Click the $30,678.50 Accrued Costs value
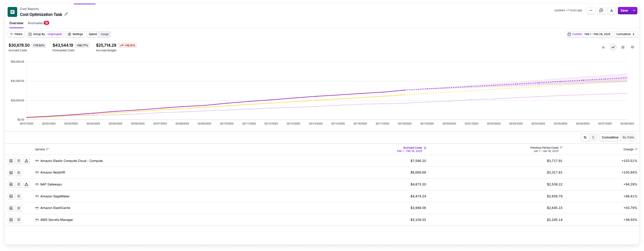The width and height of the screenshot is (644, 251). pos(19,45)
